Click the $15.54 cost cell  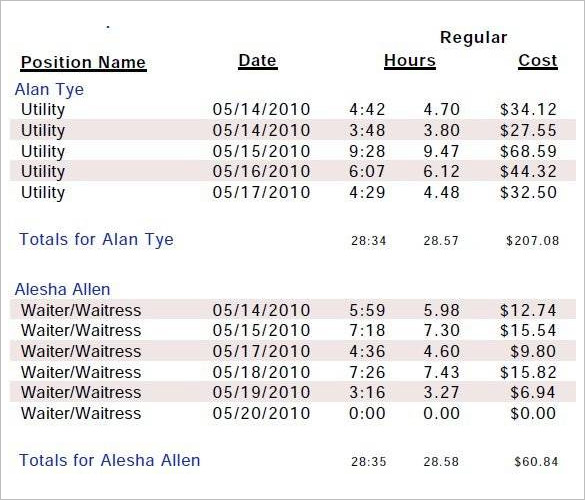click(528, 330)
